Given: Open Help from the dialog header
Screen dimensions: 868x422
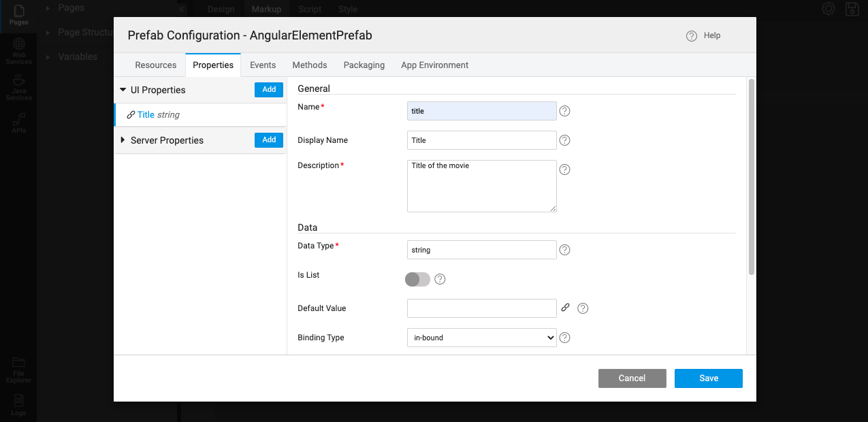Looking at the screenshot, I should click(x=703, y=36).
